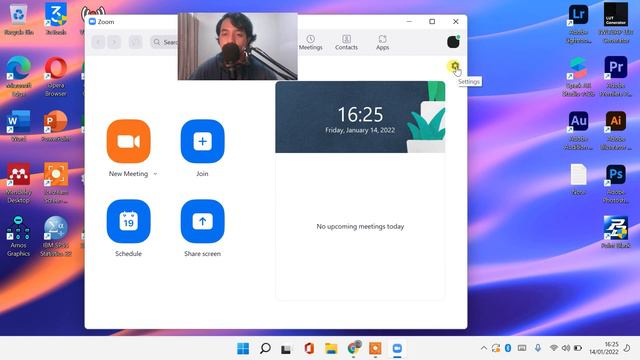Click the Zoom search field
640x360 pixels.
click(165, 42)
